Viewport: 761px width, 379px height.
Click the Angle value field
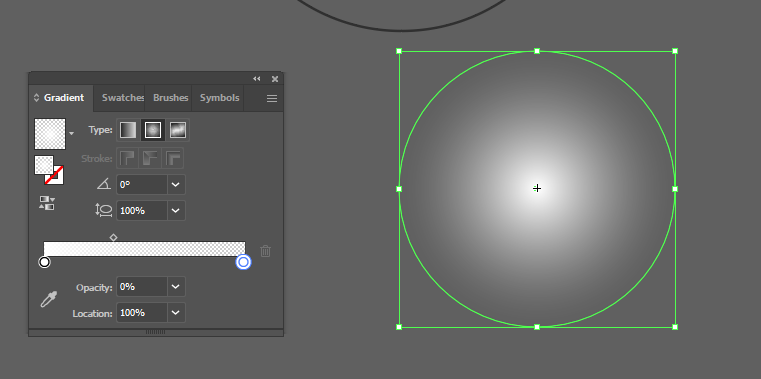pyautogui.click(x=142, y=184)
